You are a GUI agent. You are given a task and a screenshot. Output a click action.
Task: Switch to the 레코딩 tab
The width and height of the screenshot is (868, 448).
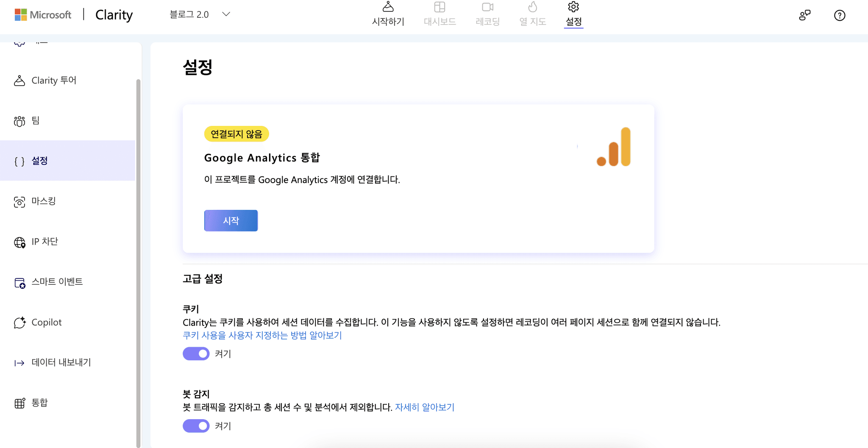pos(487,14)
